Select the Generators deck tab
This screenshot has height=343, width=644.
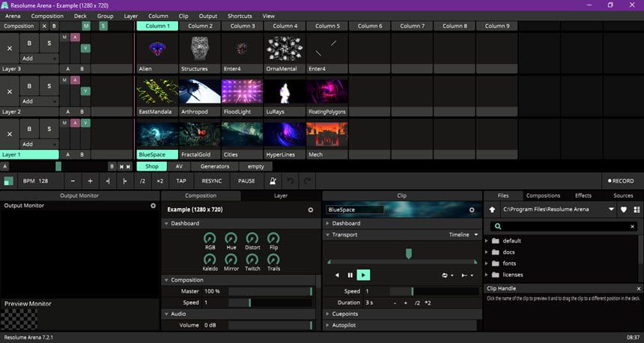point(215,166)
